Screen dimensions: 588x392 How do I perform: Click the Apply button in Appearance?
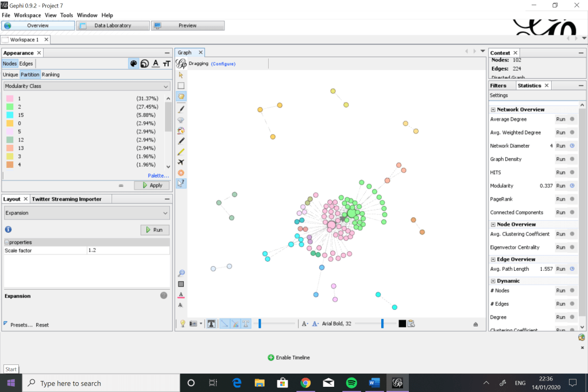click(x=152, y=186)
